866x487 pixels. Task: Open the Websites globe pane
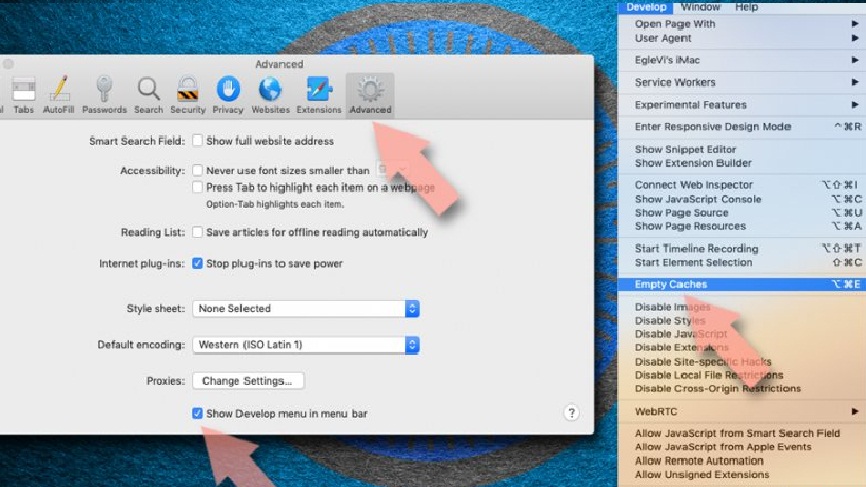pyautogui.click(x=270, y=94)
